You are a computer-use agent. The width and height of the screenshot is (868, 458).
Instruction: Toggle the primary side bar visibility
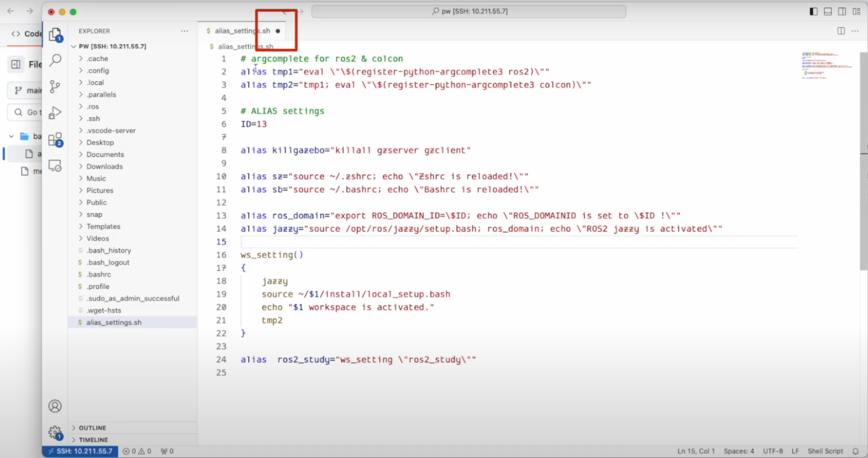click(x=813, y=12)
